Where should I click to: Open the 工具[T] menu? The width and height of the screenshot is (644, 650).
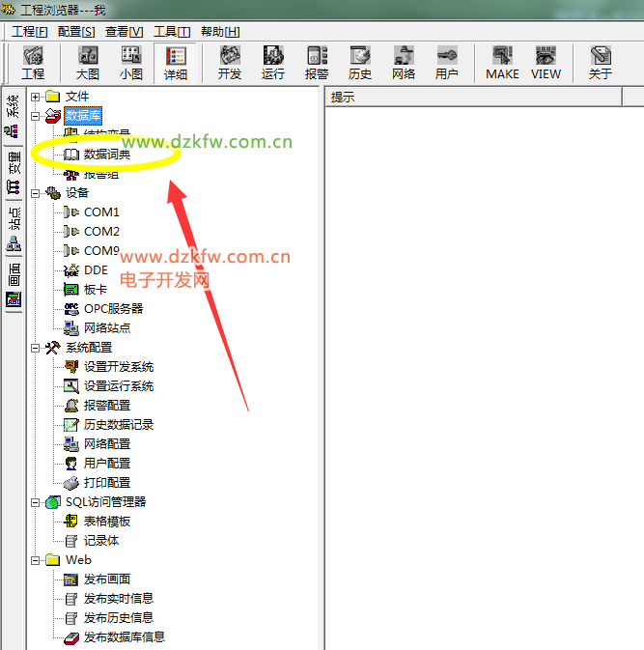tap(171, 32)
